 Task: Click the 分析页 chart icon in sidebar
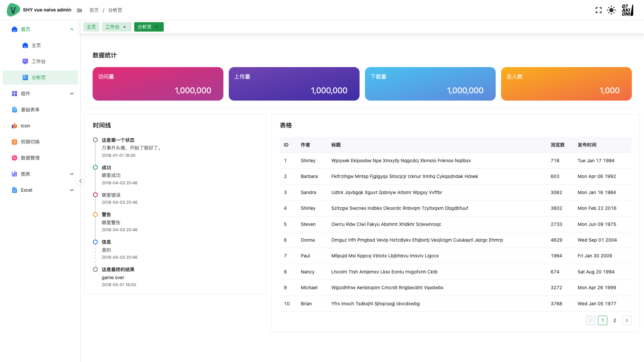(x=25, y=77)
